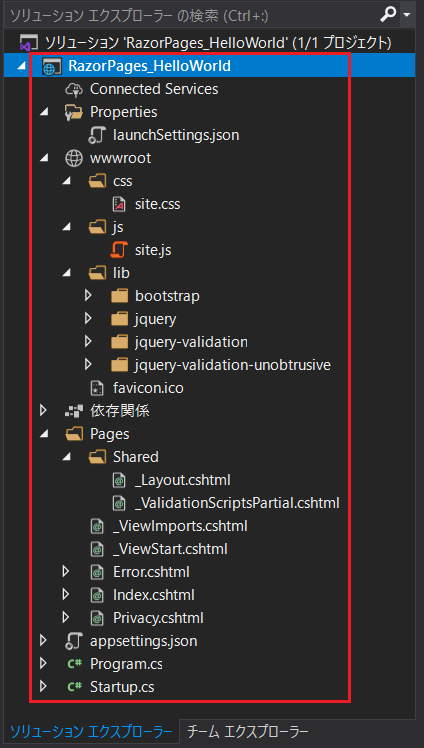Expand the 依存関係 node
The width and height of the screenshot is (424, 748).
point(43,411)
